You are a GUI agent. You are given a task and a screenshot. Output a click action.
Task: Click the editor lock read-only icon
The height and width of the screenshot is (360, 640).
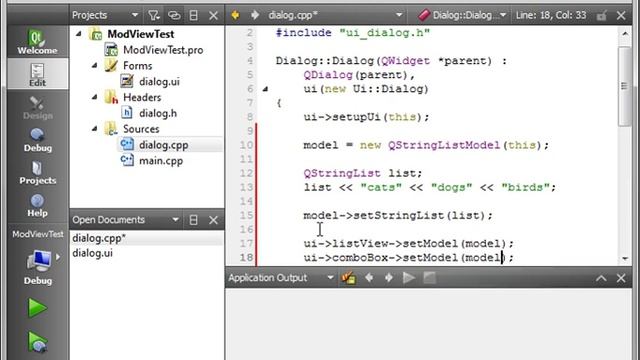click(x=601, y=16)
